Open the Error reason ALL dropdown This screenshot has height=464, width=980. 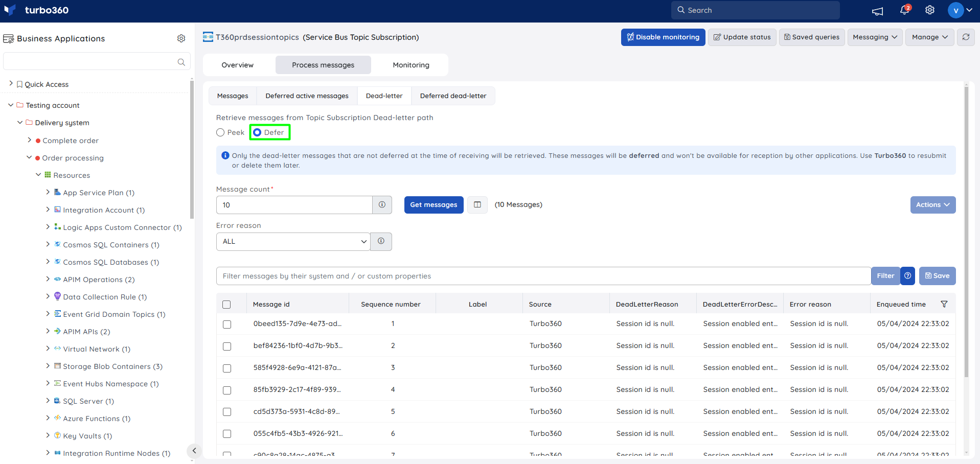click(x=293, y=242)
